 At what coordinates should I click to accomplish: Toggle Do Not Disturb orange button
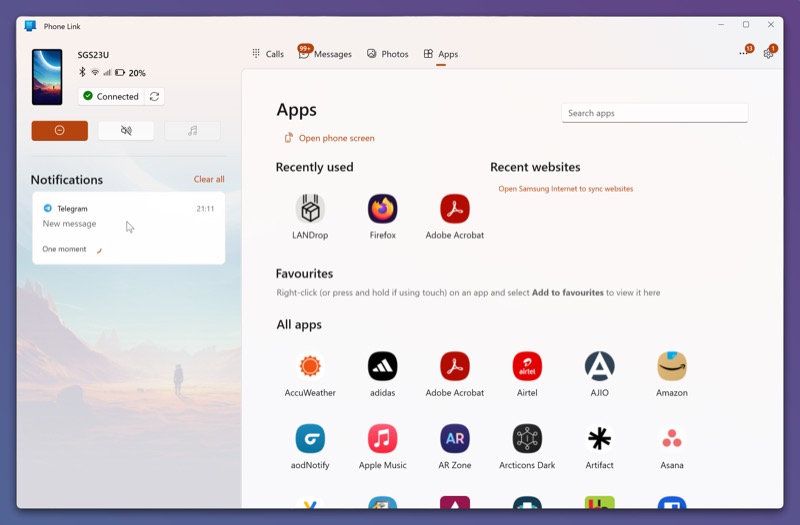pos(60,131)
